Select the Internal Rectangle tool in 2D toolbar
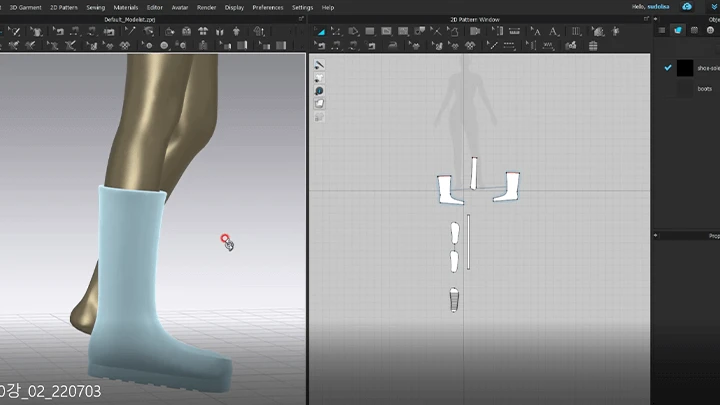720x405 pixels. point(403,31)
